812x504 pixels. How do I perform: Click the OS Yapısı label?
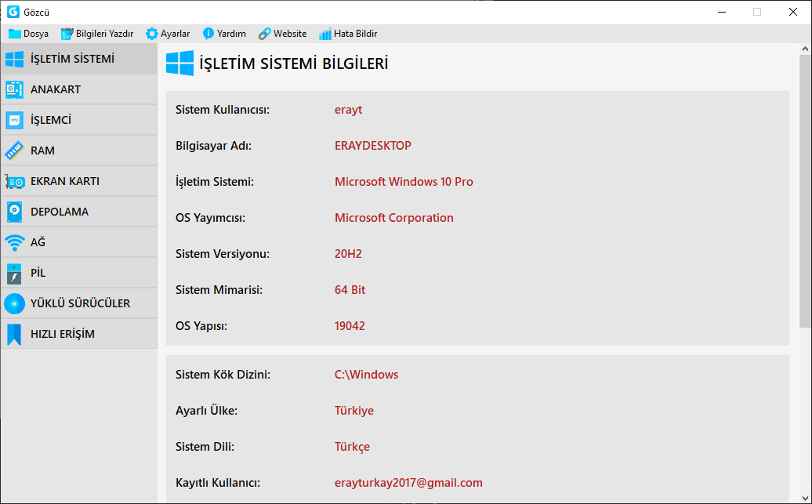201,326
